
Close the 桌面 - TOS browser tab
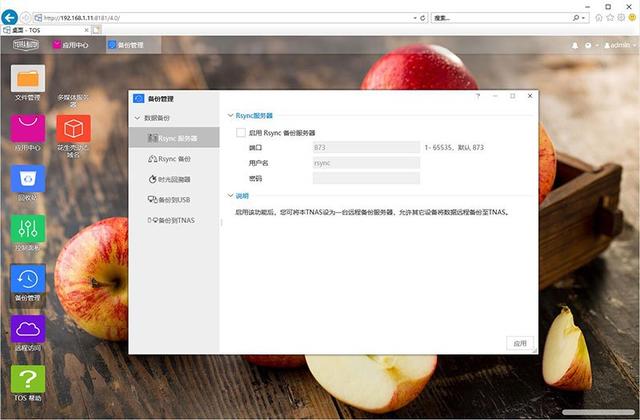tap(86, 30)
